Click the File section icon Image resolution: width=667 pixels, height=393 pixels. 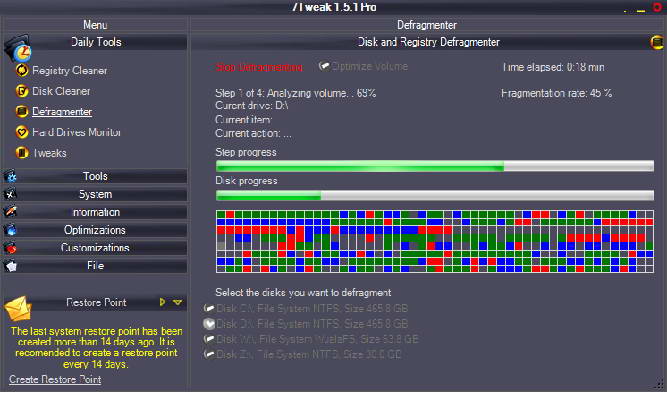click(11, 266)
